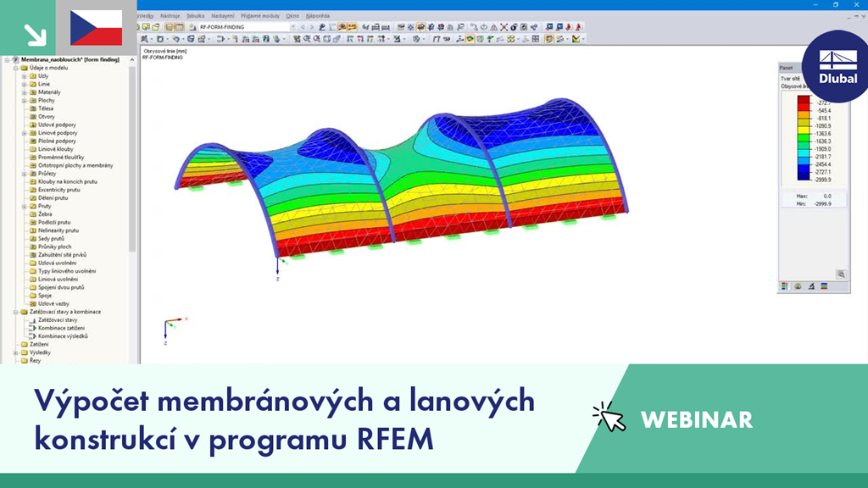
Task: Select Uzlové podpory in navigator
Action: (57, 125)
